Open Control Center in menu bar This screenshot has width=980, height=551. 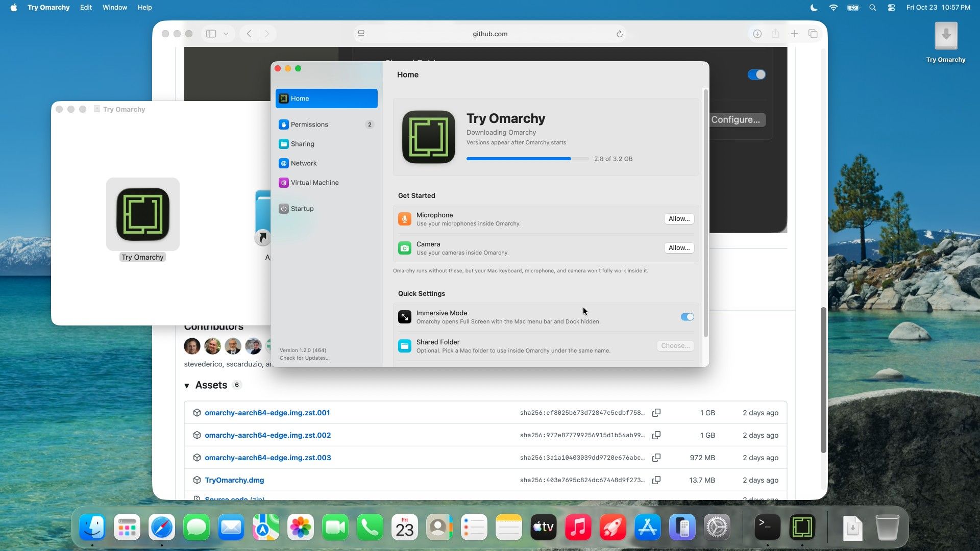(x=891, y=7)
